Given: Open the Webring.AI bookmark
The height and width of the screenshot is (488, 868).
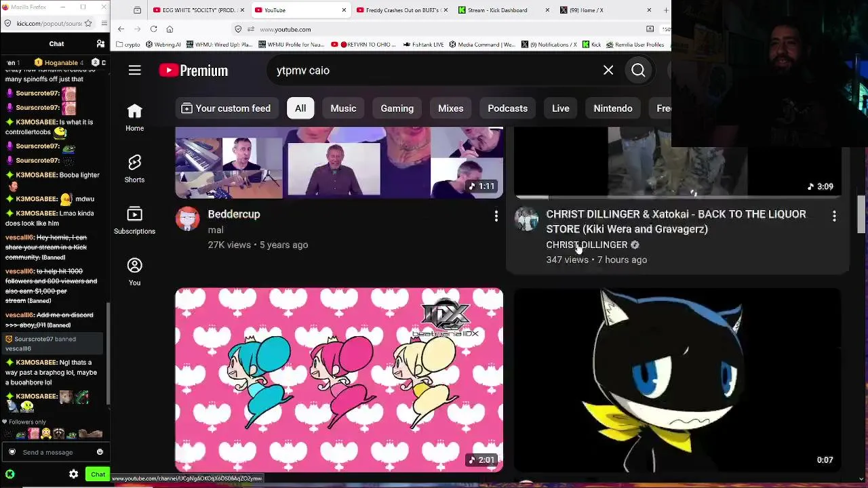Looking at the screenshot, I should coord(163,45).
